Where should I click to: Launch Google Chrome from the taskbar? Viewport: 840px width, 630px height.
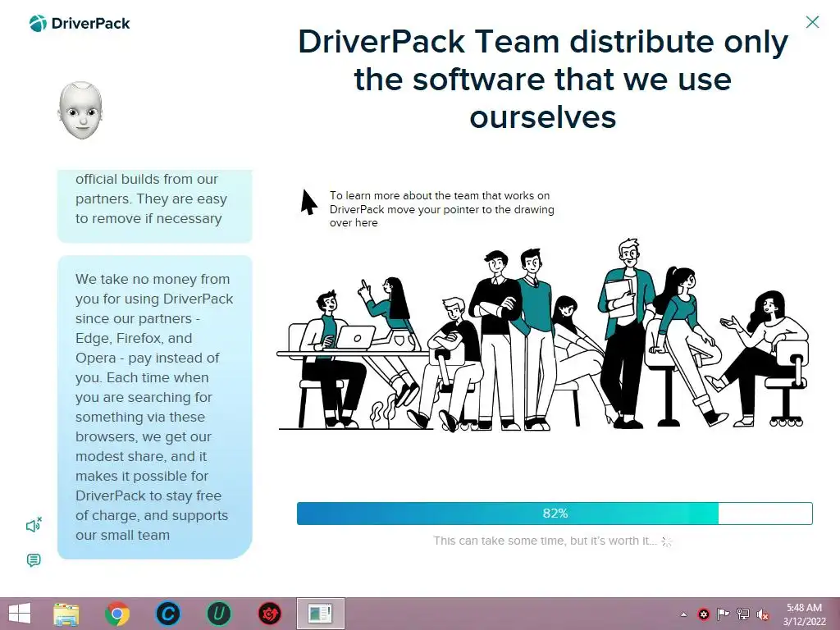(116, 614)
